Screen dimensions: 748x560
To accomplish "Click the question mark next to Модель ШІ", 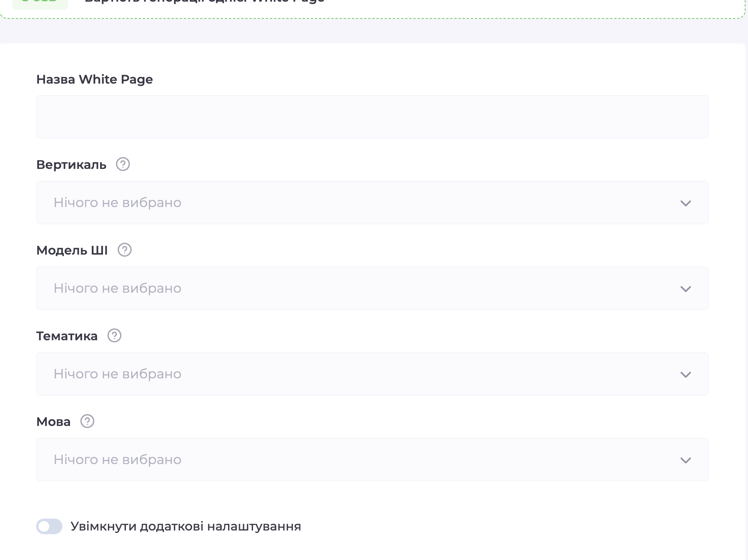I will coord(124,250).
